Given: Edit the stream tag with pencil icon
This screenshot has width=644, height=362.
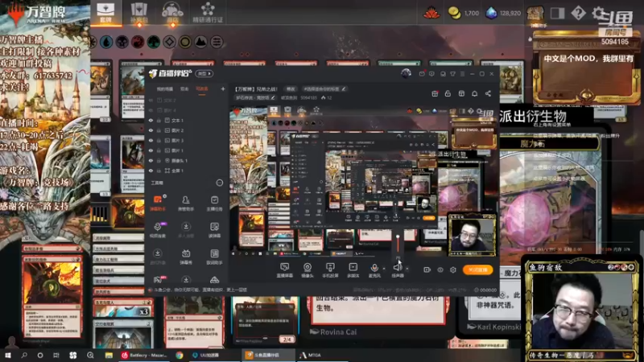Looking at the screenshot, I should 344,88.
